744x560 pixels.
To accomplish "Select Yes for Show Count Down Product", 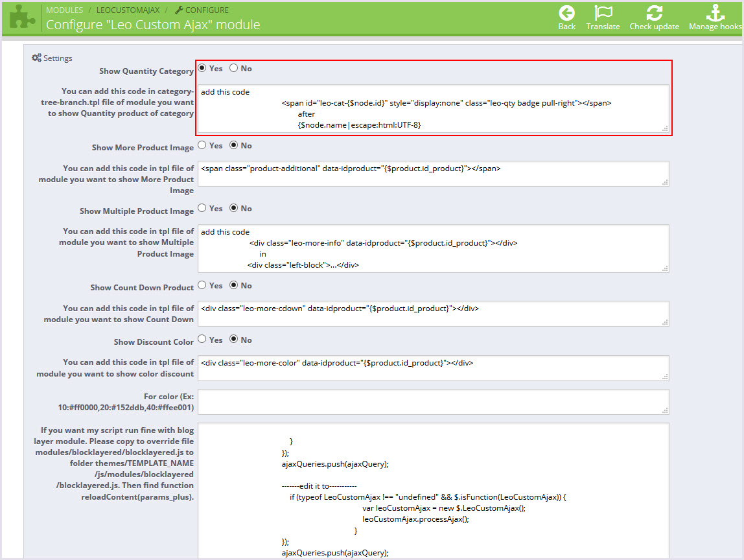I will coord(202,285).
